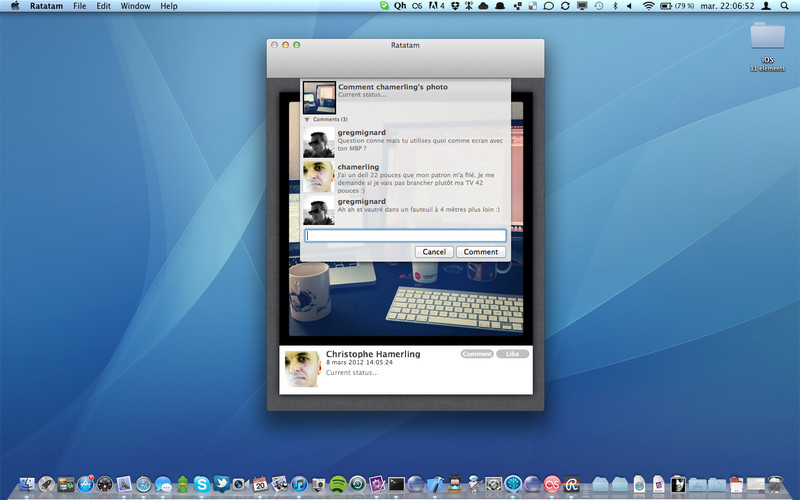Screen dimensions: 800x500
Task: Open Automator robot icon in dock
Action: click(474, 484)
